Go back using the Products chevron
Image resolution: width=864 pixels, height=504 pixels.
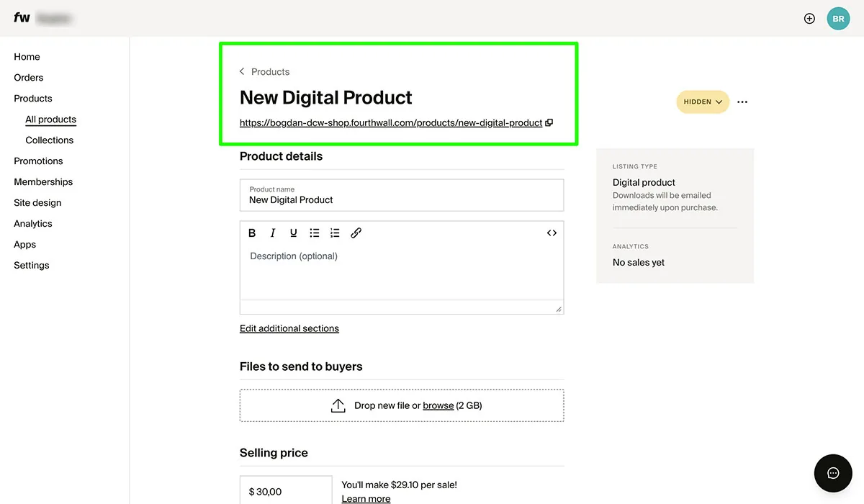pyautogui.click(x=242, y=71)
